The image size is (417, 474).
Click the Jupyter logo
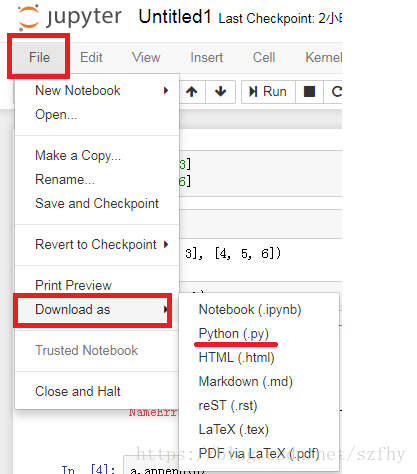[x=70, y=17]
